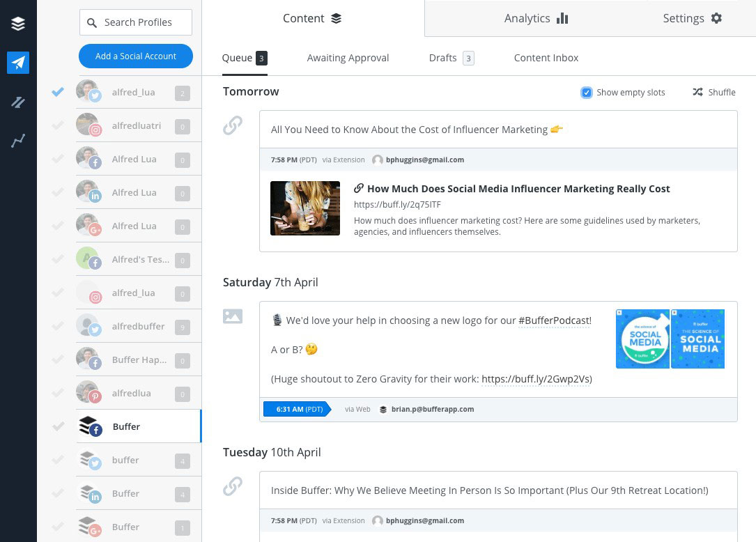The height and width of the screenshot is (542, 756).
Task: Open the buff.ly/2Gwp2Vs link in post
Action: [x=535, y=379]
